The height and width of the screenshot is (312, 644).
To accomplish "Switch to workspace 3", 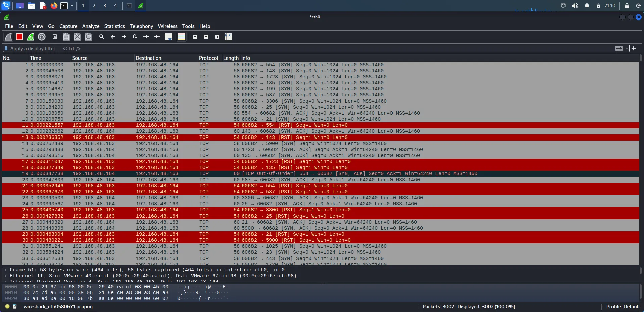I will pyautogui.click(x=105, y=6).
